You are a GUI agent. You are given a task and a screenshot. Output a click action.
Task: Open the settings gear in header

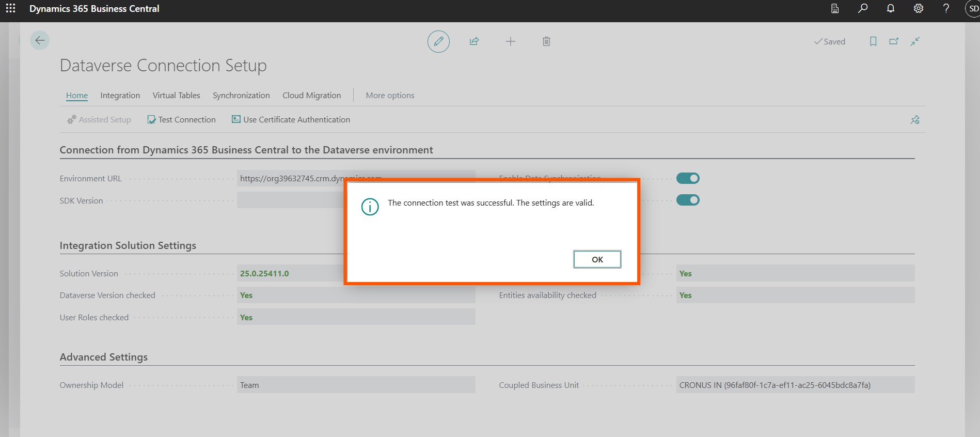[x=919, y=9]
